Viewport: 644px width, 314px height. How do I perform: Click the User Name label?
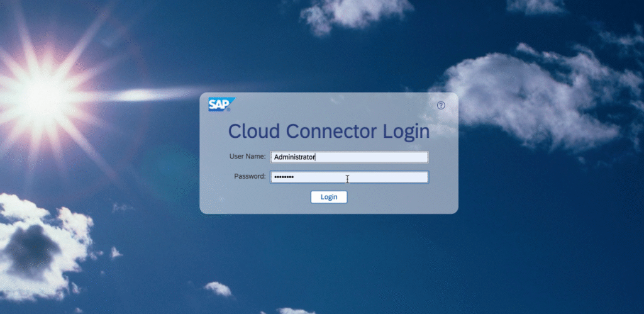[248, 156]
